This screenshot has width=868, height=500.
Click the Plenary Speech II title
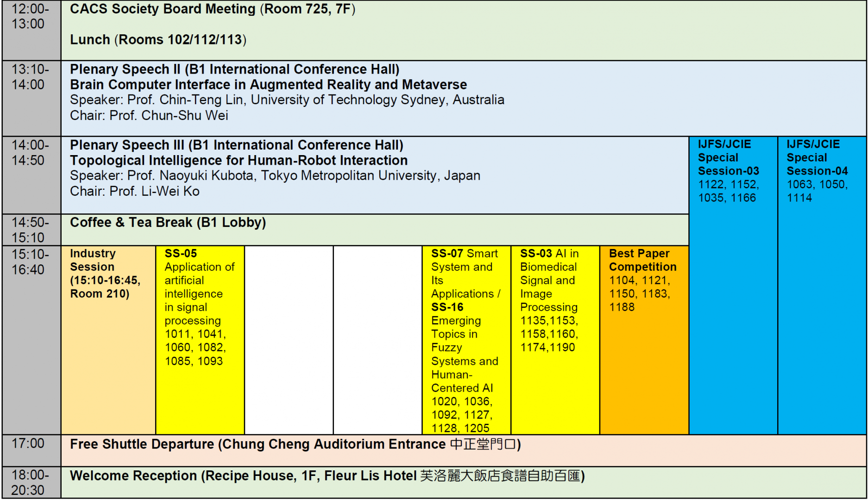pos(234,69)
